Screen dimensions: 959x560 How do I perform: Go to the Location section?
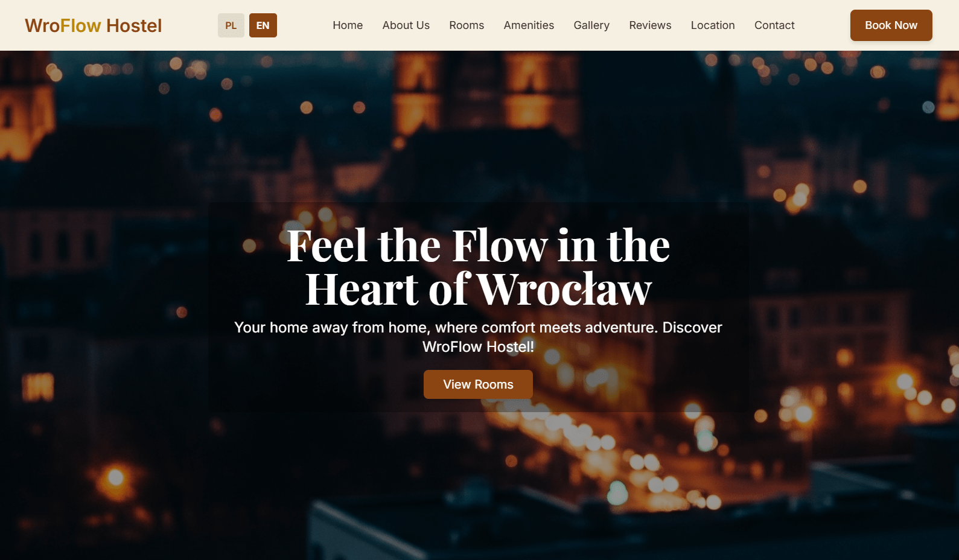click(713, 25)
